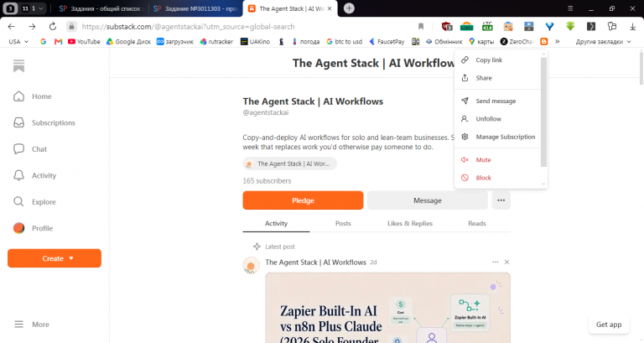644x343 pixels.
Task: Click the orange Pledge button
Action: tap(303, 200)
